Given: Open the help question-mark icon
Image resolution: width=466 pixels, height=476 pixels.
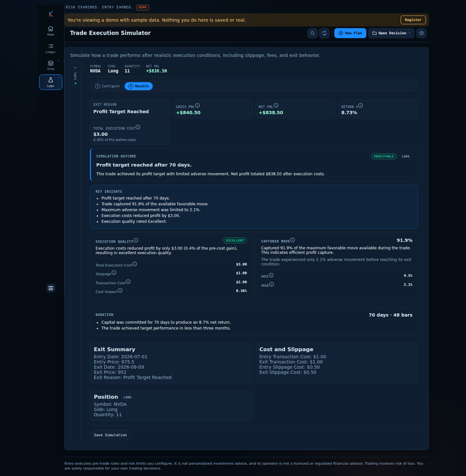Looking at the screenshot, I should 421,33.
